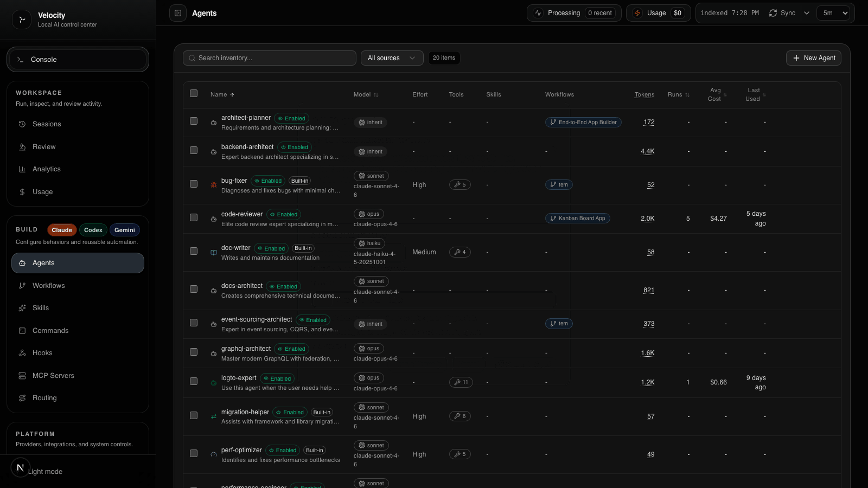This screenshot has height=488, width=868.
Task: Open the Hooks section
Action: 41,352
